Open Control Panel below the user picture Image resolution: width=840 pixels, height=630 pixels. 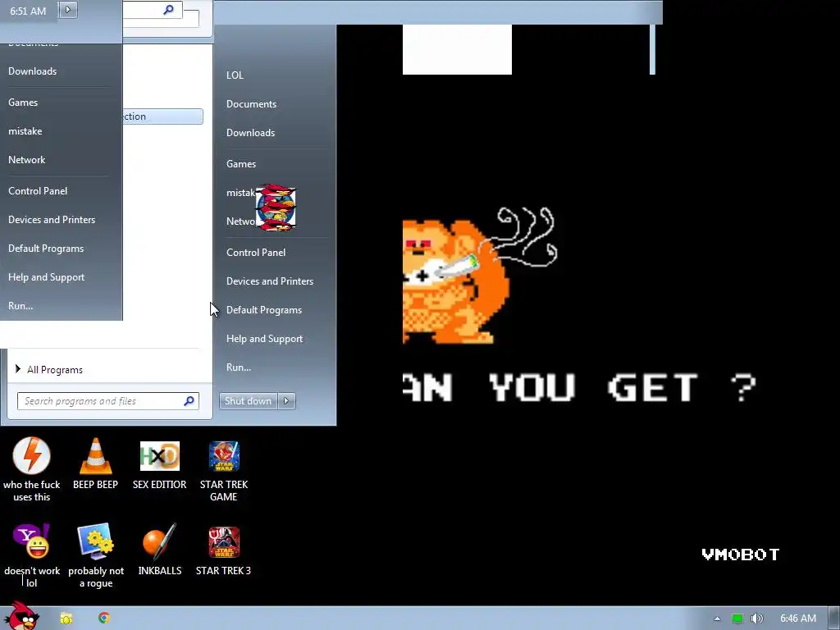[256, 253]
